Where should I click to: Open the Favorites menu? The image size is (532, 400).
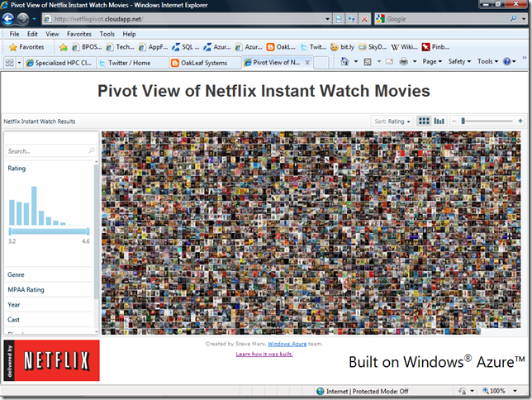[x=79, y=34]
